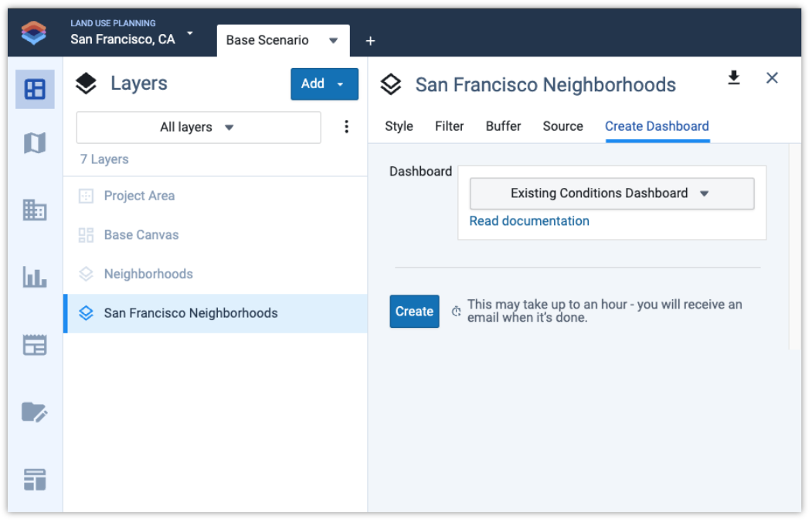Click the Dashboard field label
The image size is (812, 522).
pyautogui.click(x=420, y=172)
